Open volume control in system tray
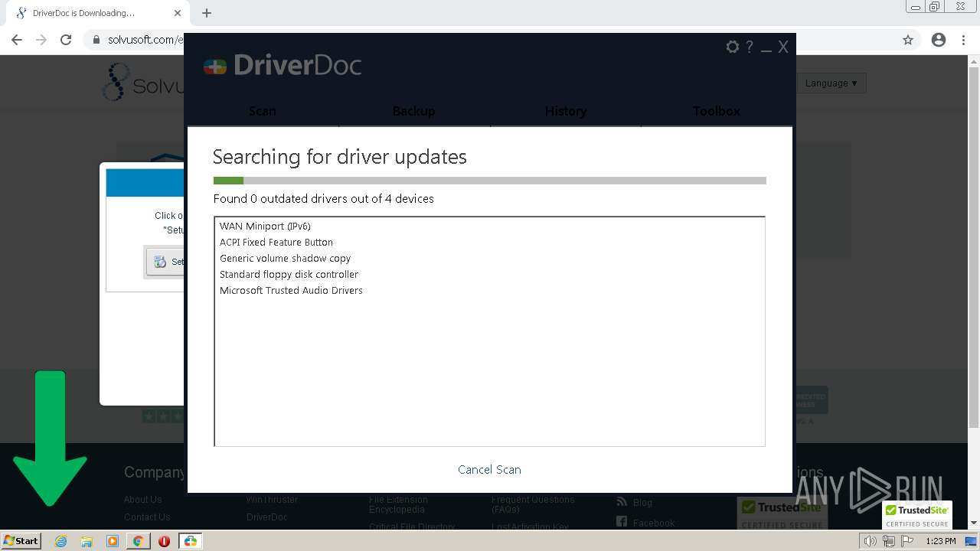 [x=870, y=541]
